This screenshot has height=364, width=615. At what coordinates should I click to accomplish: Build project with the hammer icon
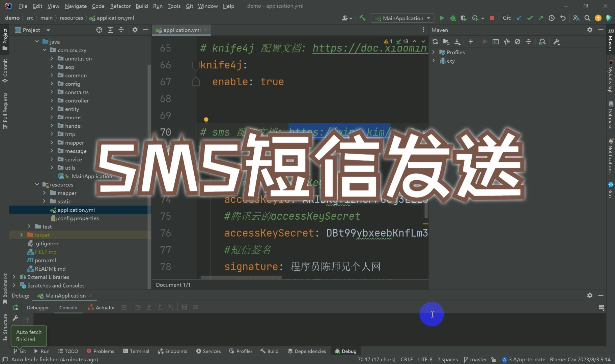coord(363,18)
